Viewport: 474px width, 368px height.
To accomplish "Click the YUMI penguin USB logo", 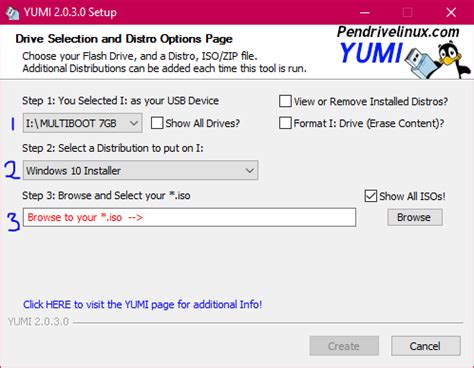I will click(437, 60).
